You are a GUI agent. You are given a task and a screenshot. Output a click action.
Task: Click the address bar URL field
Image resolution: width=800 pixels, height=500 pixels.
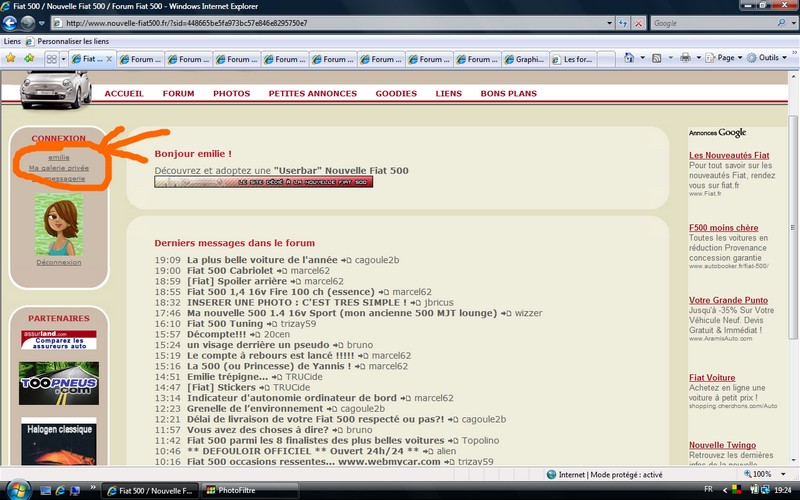pyautogui.click(x=327, y=23)
